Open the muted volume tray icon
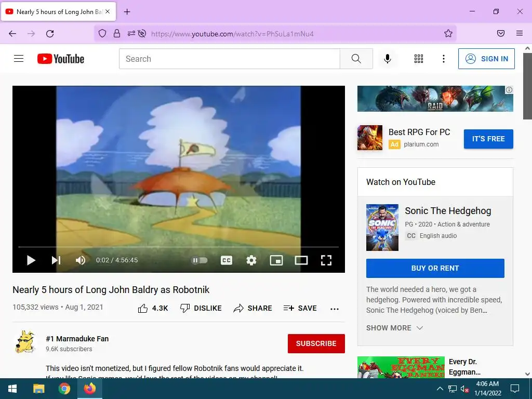Viewport: 532px width, 399px height. click(x=465, y=389)
